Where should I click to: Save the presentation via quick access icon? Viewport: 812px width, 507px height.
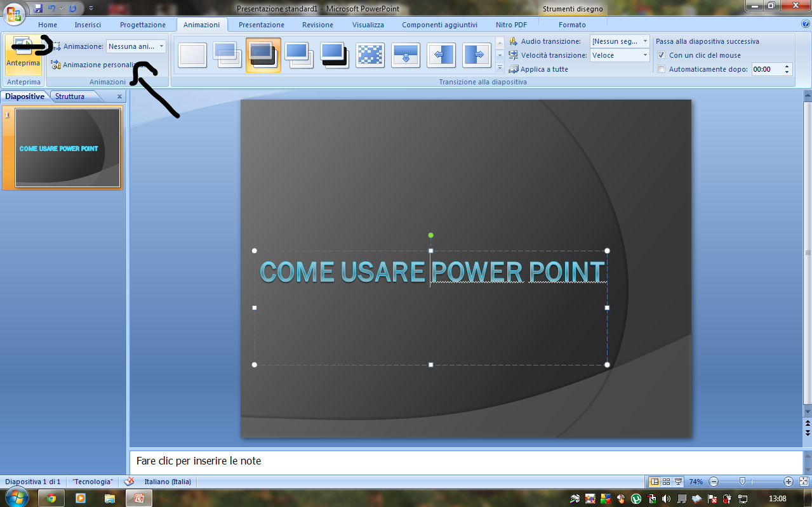[38, 8]
